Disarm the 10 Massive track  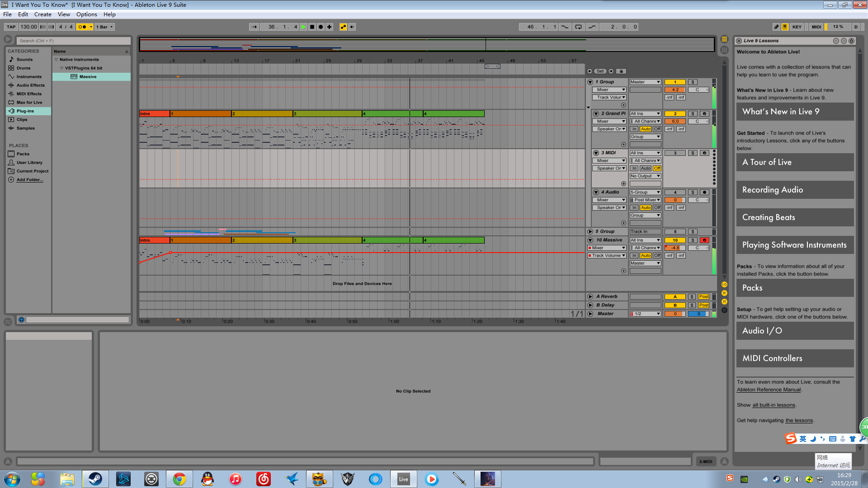click(x=704, y=240)
